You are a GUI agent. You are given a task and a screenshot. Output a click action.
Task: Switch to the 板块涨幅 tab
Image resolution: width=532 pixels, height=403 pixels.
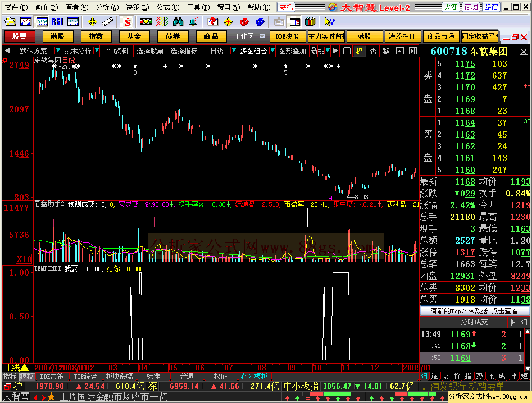click(x=119, y=377)
